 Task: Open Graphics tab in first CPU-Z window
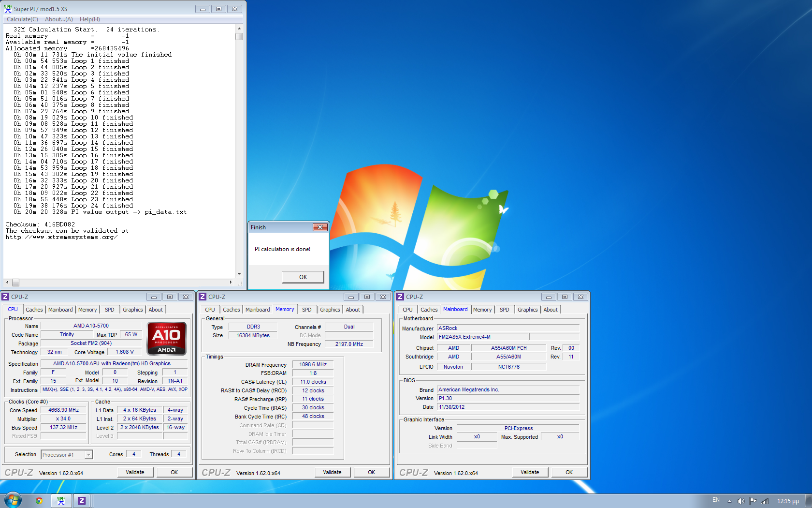[133, 310]
